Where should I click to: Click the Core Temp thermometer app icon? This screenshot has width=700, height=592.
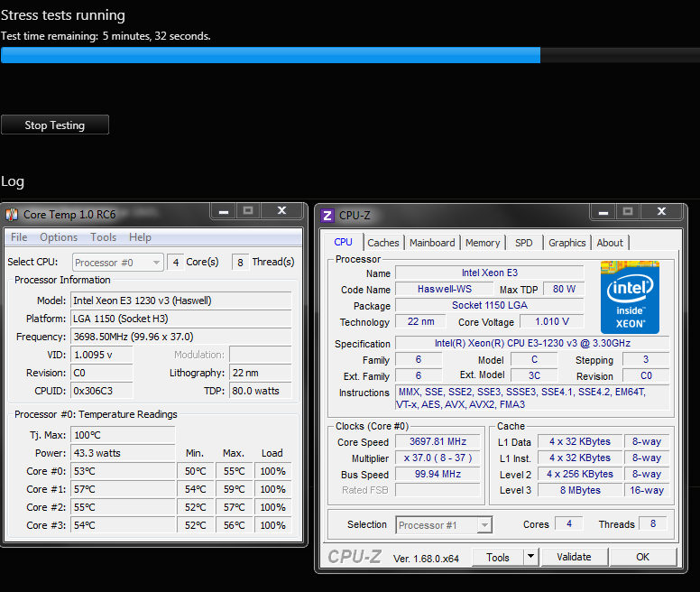pyautogui.click(x=12, y=215)
